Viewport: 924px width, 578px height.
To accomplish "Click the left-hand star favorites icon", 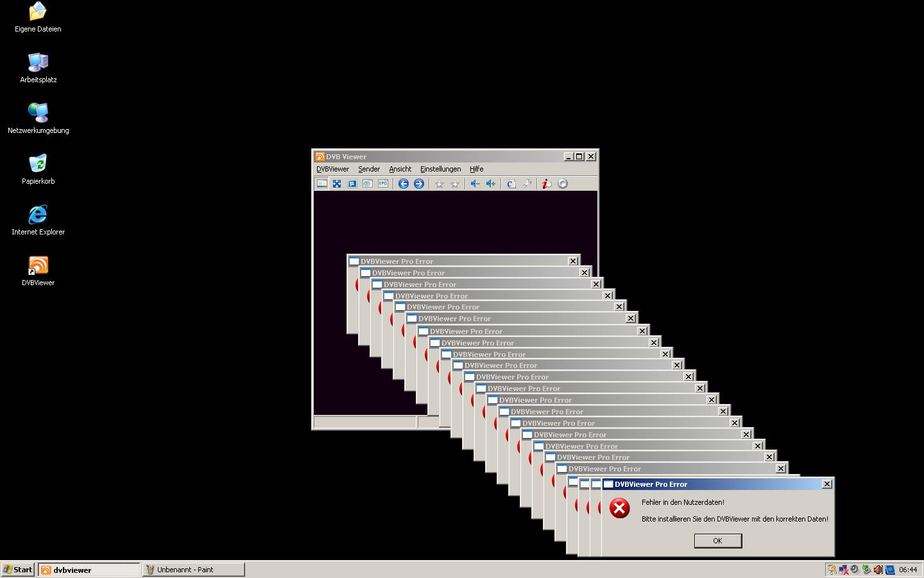I will [440, 184].
